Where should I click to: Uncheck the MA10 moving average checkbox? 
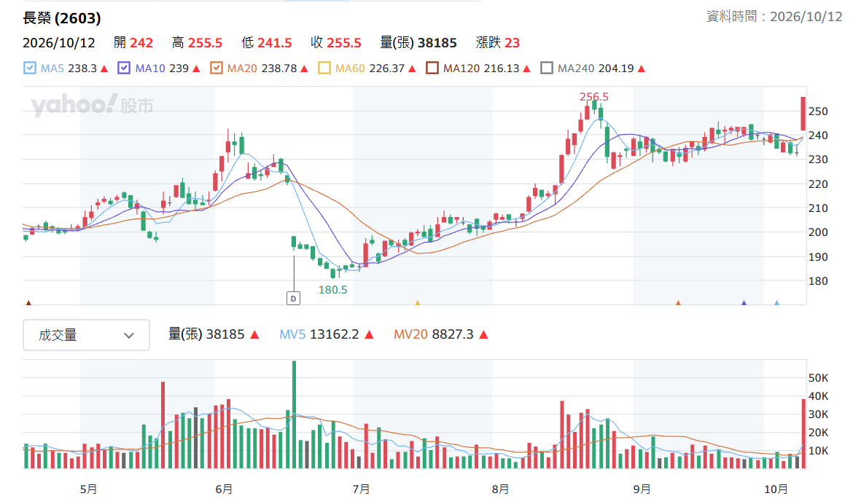[x=124, y=68]
